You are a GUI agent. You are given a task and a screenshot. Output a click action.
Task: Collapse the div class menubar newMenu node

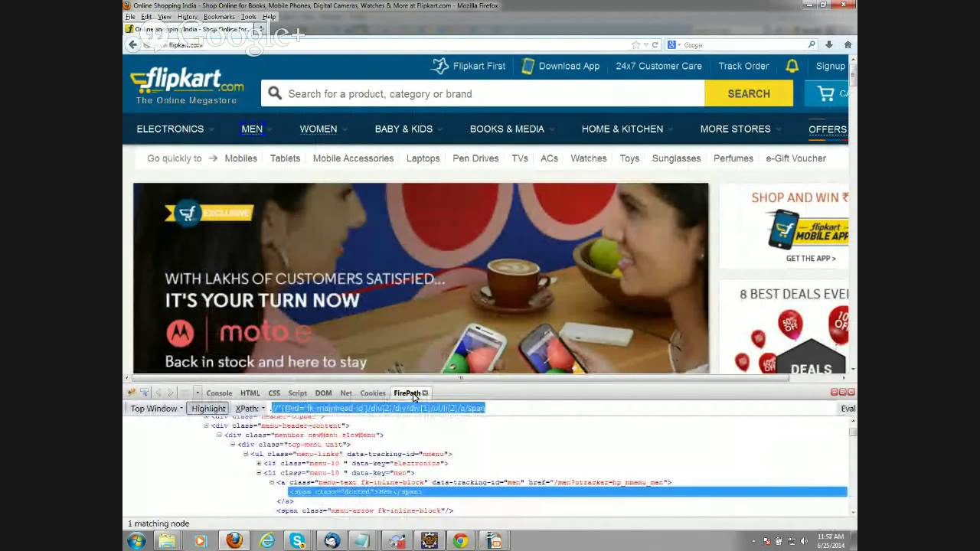click(x=220, y=435)
